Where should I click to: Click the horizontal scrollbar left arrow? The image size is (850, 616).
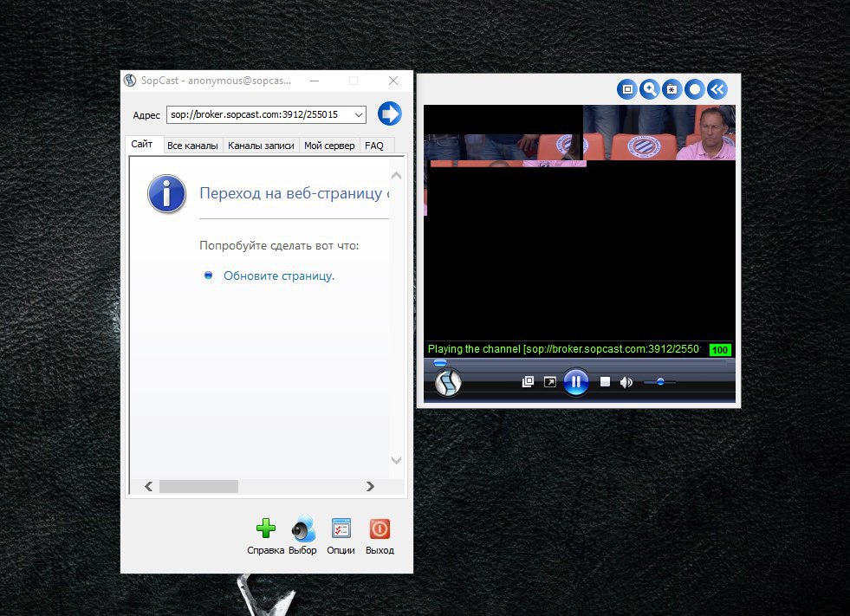point(148,486)
